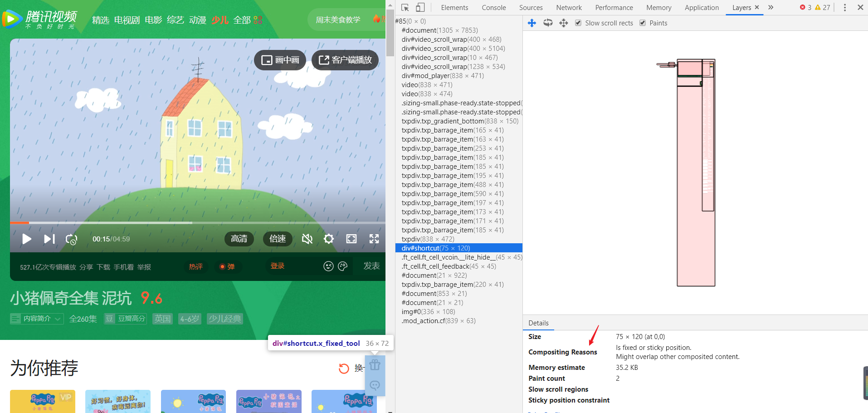868x413 pixels.
Task: Reset the Layers view transform
Action: [x=564, y=23]
